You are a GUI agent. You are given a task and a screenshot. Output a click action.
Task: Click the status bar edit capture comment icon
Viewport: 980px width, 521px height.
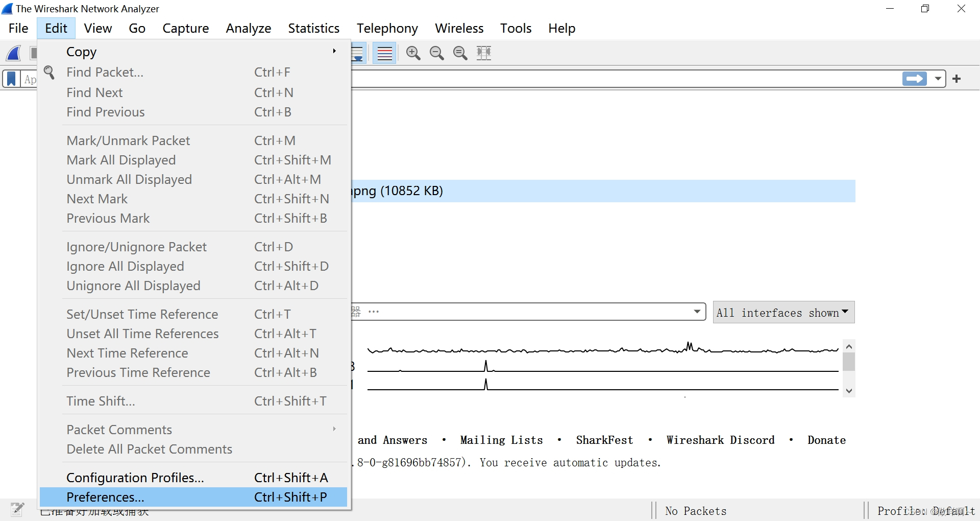click(17, 509)
